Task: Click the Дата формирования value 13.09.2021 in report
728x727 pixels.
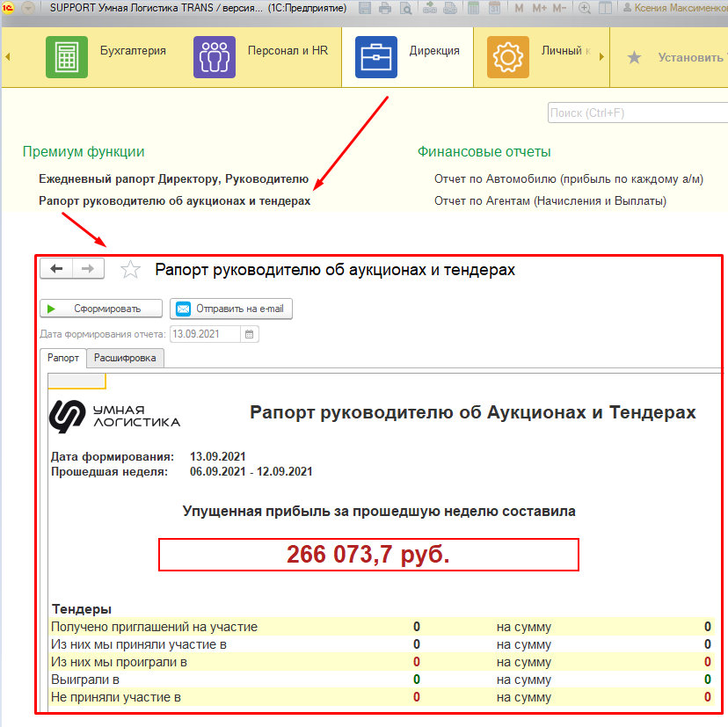Action: [x=218, y=457]
